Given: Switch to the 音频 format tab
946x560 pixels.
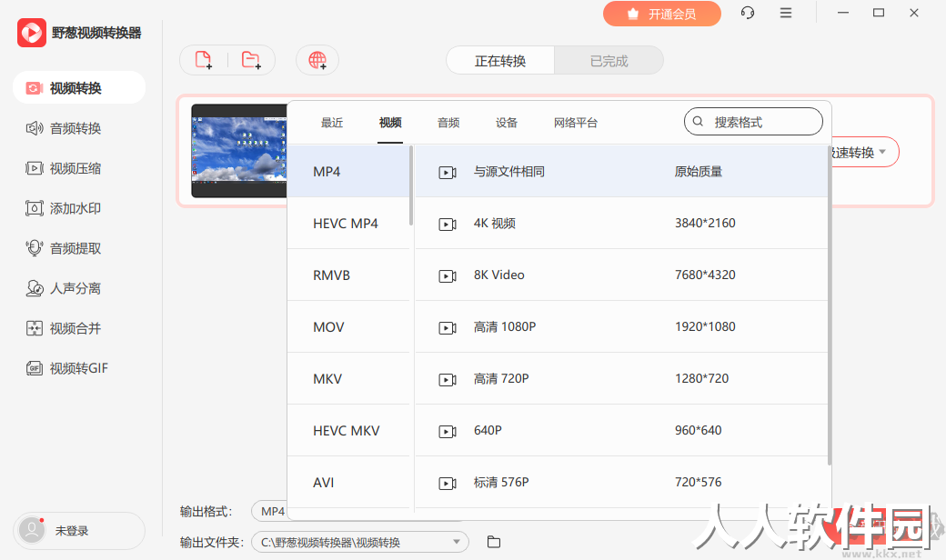Looking at the screenshot, I should coord(448,123).
